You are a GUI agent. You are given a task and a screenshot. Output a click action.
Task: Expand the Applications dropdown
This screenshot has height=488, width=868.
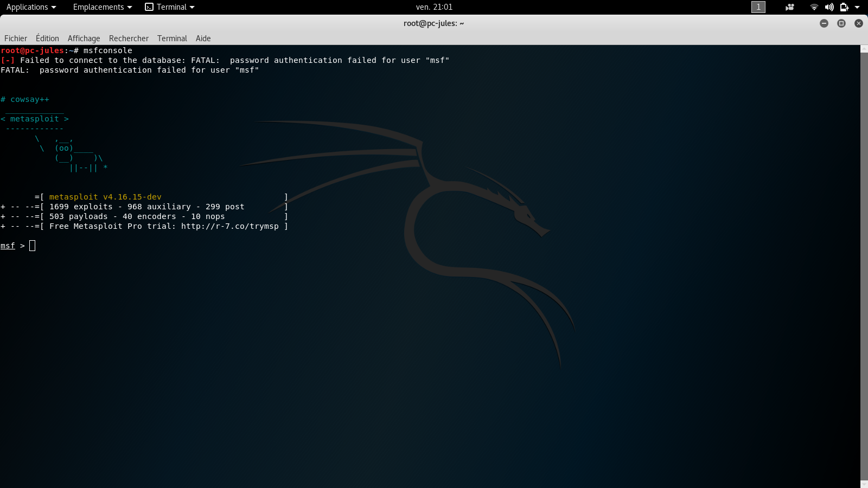[x=31, y=7]
